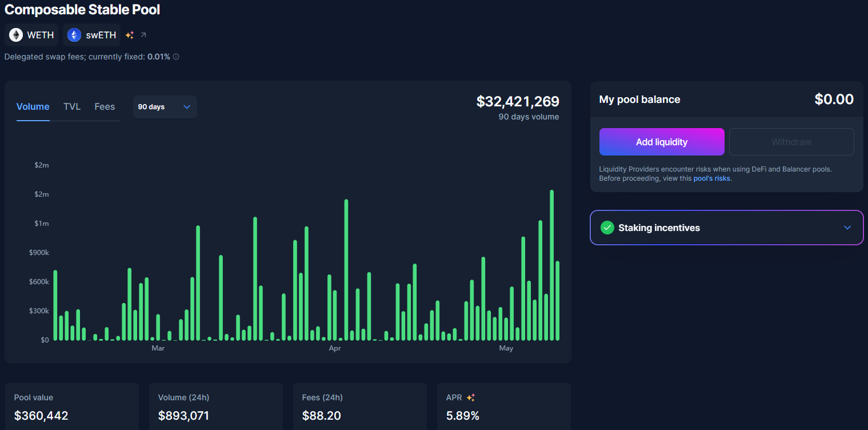The image size is (868, 430).
Task: Click the Fees (24h) $88.20 figure
Action: [322, 416]
